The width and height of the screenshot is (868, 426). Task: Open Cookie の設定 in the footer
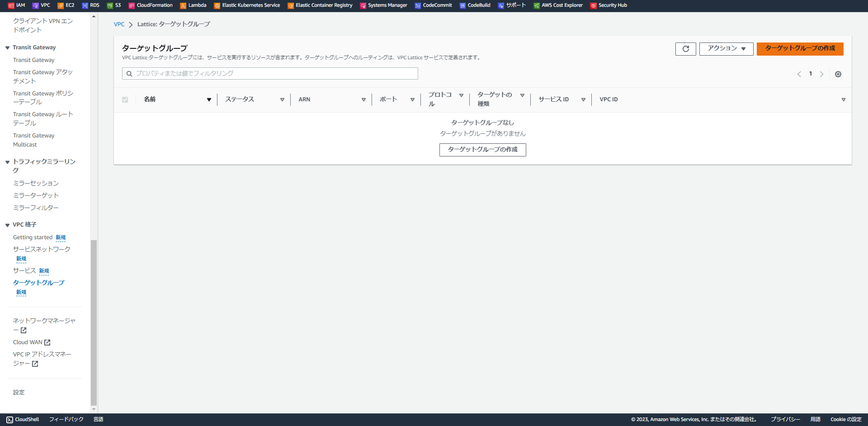846,420
